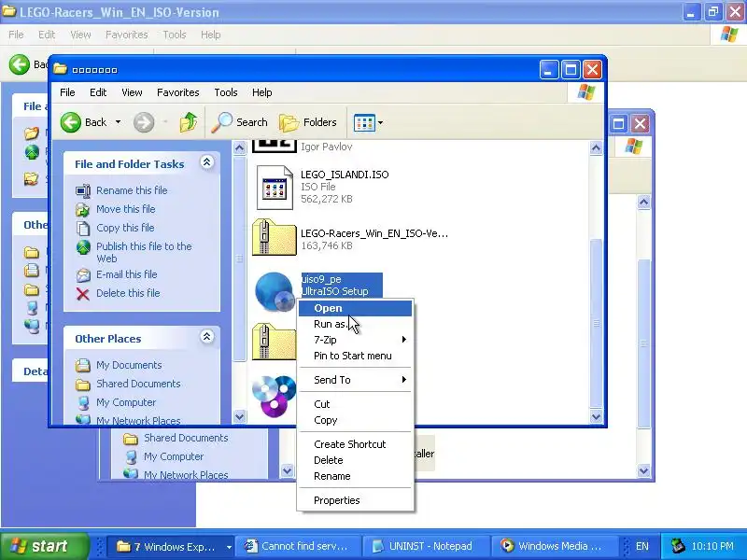Select the zip folder icon below uiso9_pe
Image resolution: width=747 pixels, height=560 pixels.
(275, 342)
